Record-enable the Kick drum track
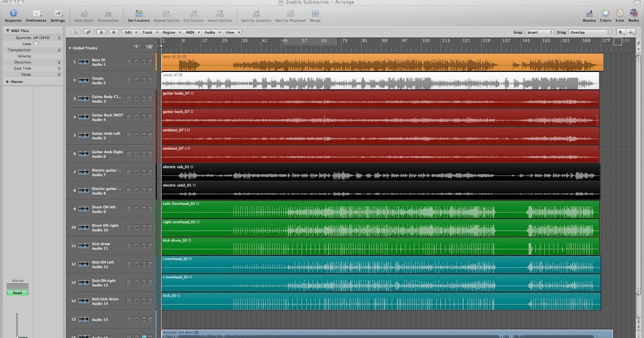The width and height of the screenshot is (644, 338). (137, 245)
